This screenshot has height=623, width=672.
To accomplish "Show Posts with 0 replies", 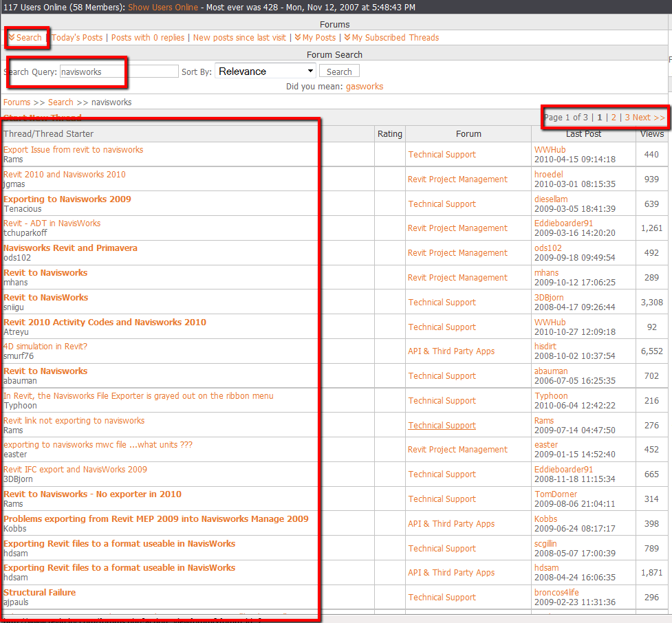I will pos(148,38).
